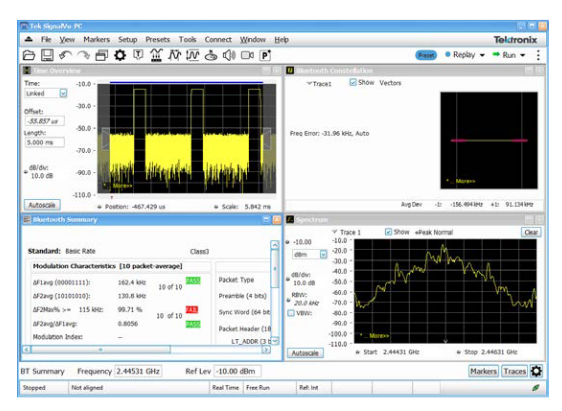562x411 pixels.
Task: Open the File menu
Action: 46,39
